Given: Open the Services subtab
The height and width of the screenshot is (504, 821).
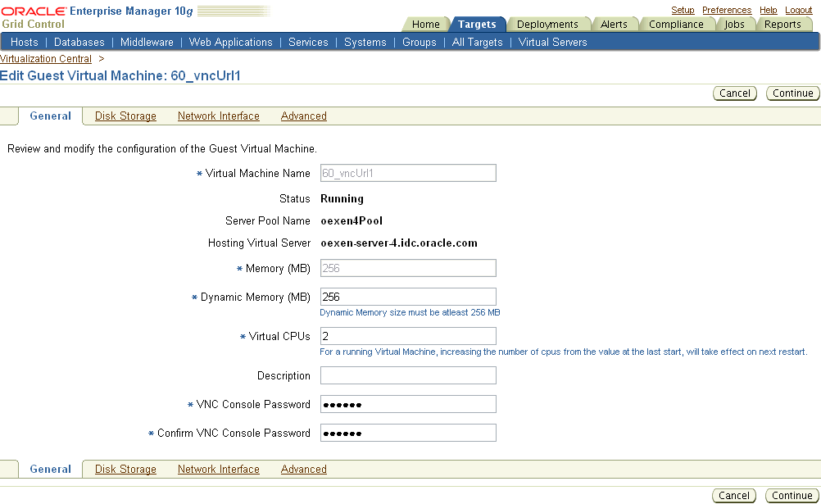Looking at the screenshot, I should coord(308,42).
